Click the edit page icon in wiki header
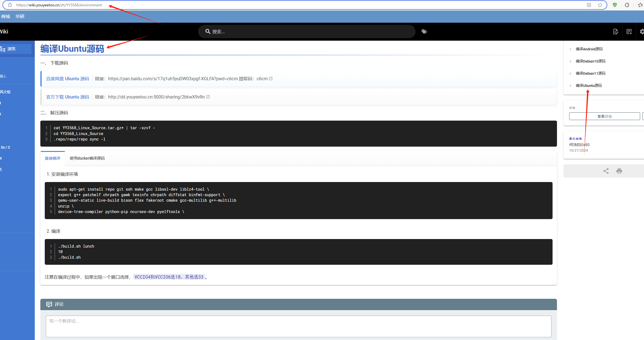The width and height of the screenshot is (644, 340). point(615,32)
